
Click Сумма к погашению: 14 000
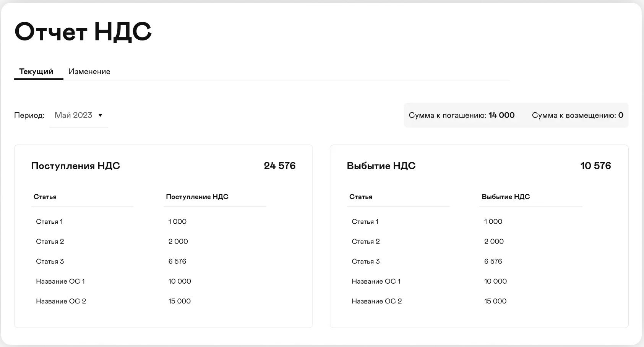tap(462, 115)
